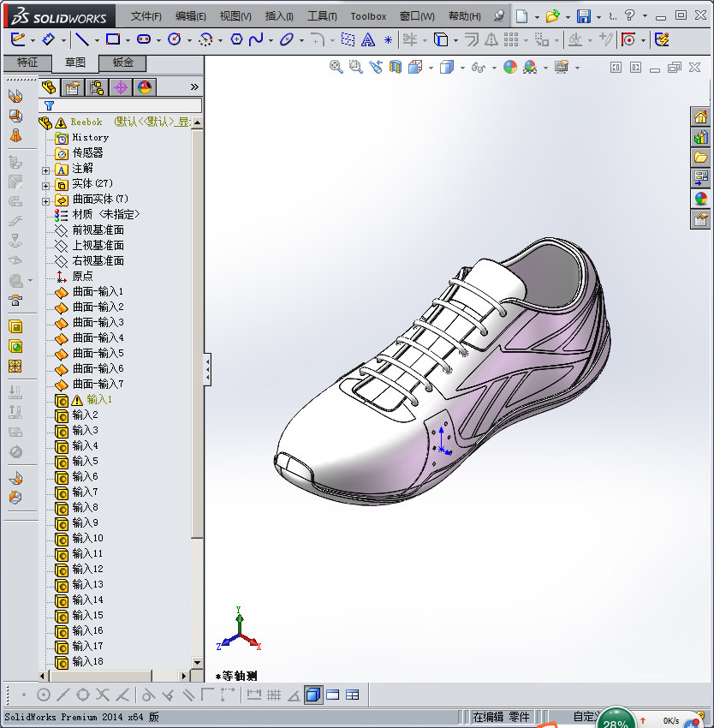714x728 pixels.
Task: Open the Line tool dropdown arrow
Action: coord(97,40)
